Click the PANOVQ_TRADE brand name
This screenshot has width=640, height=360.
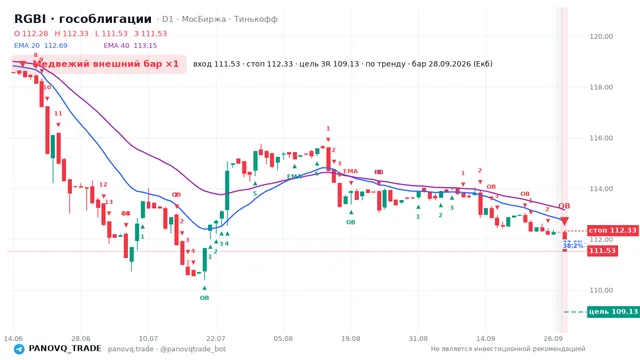point(65,349)
